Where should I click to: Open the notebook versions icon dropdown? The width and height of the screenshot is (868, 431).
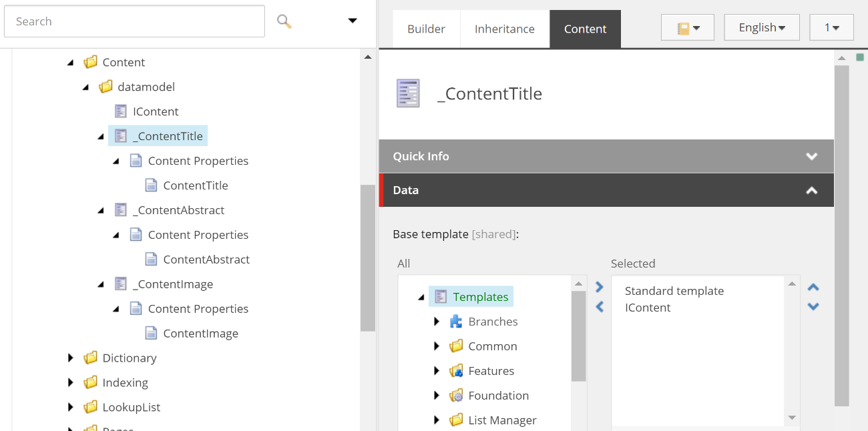pos(687,27)
